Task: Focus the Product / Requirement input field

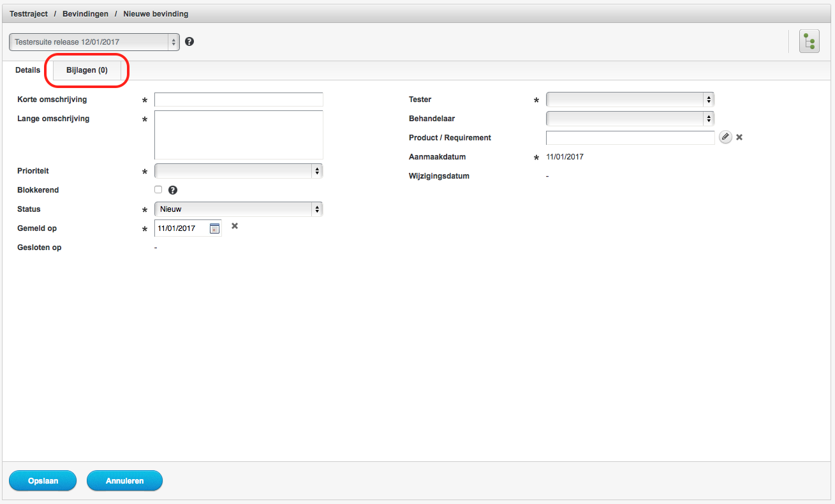Action: pyautogui.click(x=630, y=138)
